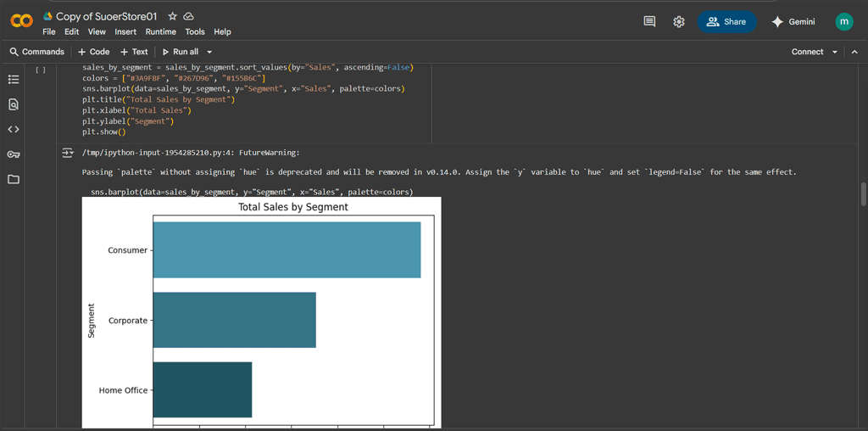Click the vertical scrollbar thumb
868x431 pixels.
863,193
